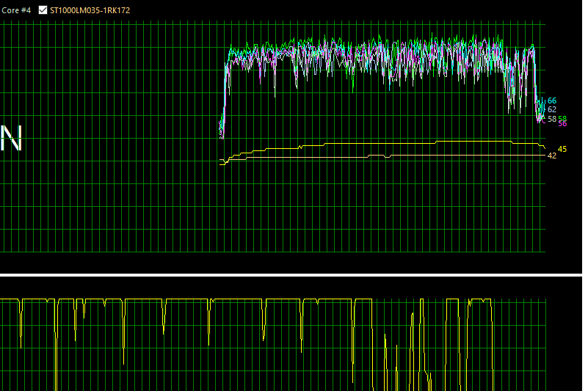Click the orange 42 temperature value

pyautogui.click(x=552, y=156)
